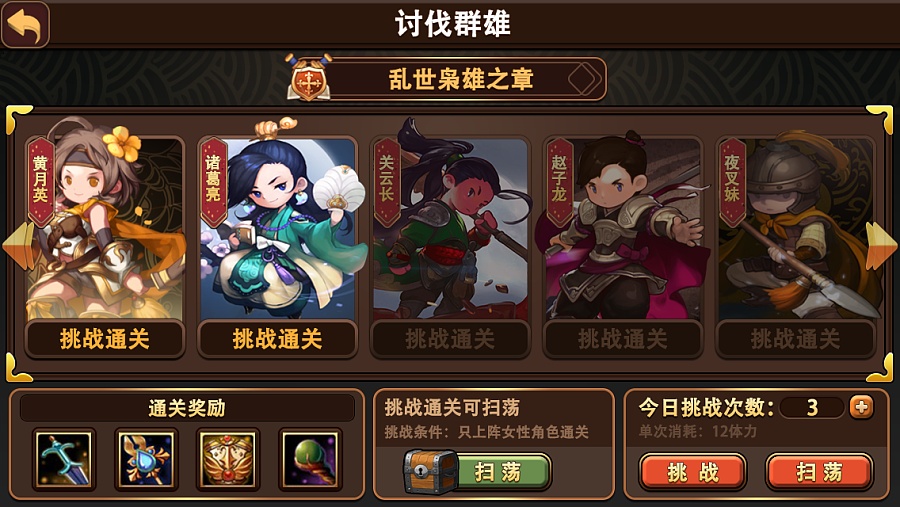Click the orange 扫荡 button
900x507 pixels.
[819, 472]
